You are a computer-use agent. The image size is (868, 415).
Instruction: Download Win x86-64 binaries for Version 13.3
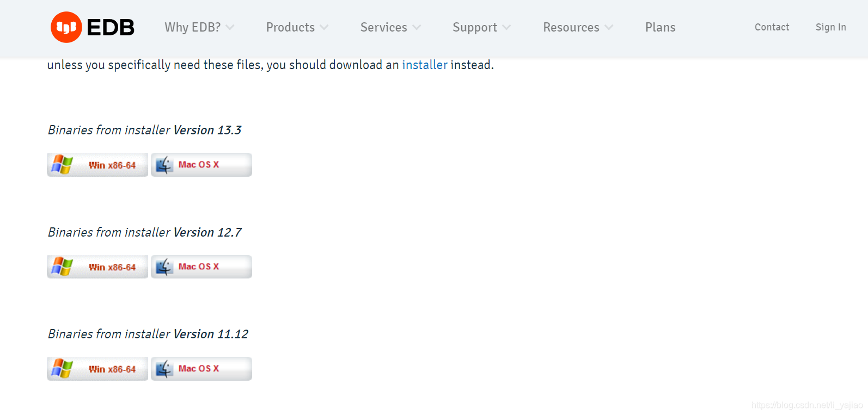97,164
